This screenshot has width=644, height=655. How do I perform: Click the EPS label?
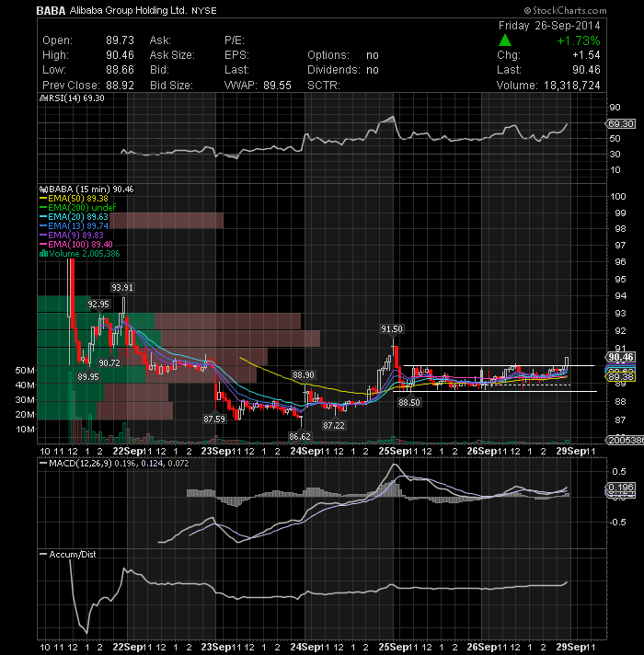236,54
